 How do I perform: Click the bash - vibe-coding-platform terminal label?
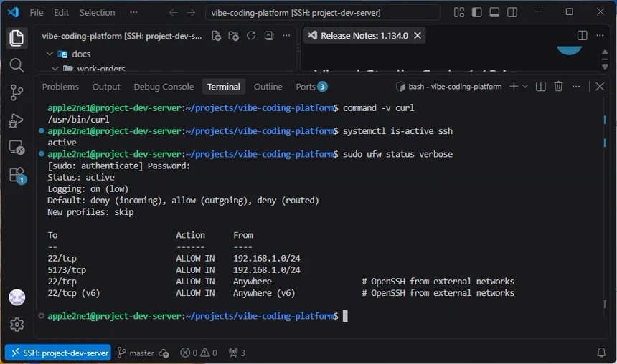click(448, 87)
